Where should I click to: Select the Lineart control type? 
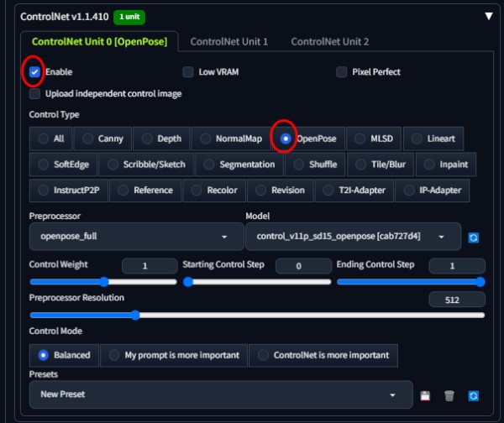[433, 138]
